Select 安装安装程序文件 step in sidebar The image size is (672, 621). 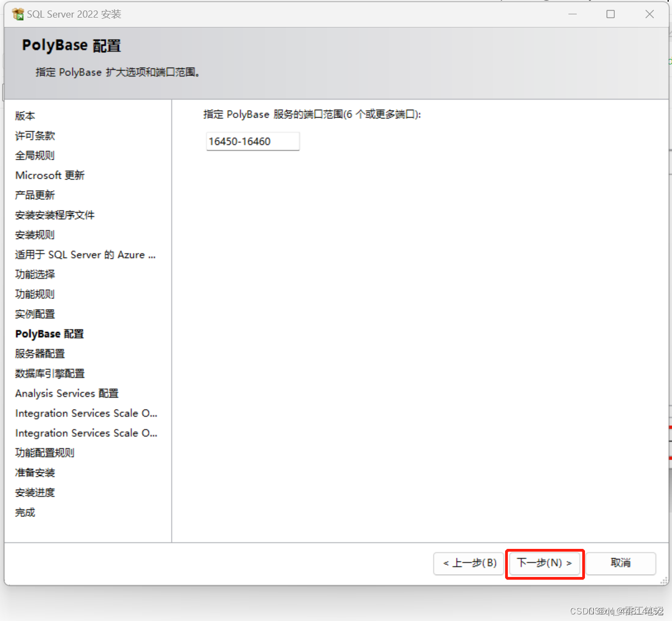[55, 215]
